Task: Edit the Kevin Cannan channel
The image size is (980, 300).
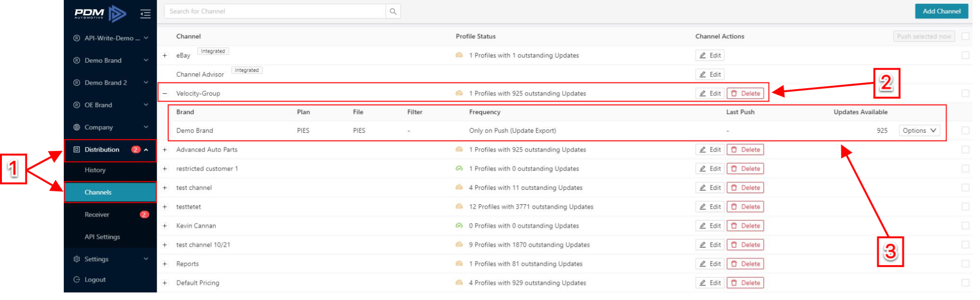Action: (710, 225)
